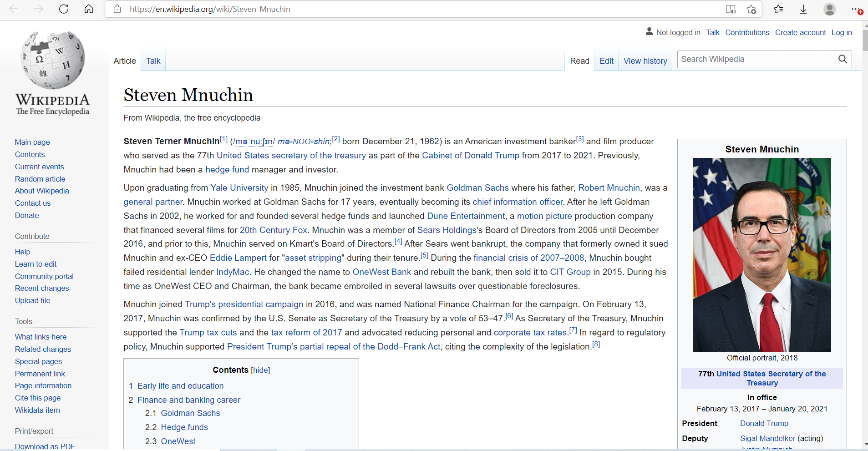Jump to Hedge funds subsection
The width and height of the screenshot is (868, 451).
[184, 427]
